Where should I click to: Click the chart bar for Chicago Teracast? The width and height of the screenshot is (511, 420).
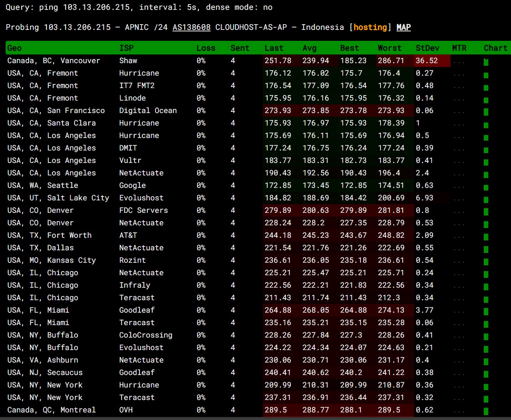[x=486, y=299]
